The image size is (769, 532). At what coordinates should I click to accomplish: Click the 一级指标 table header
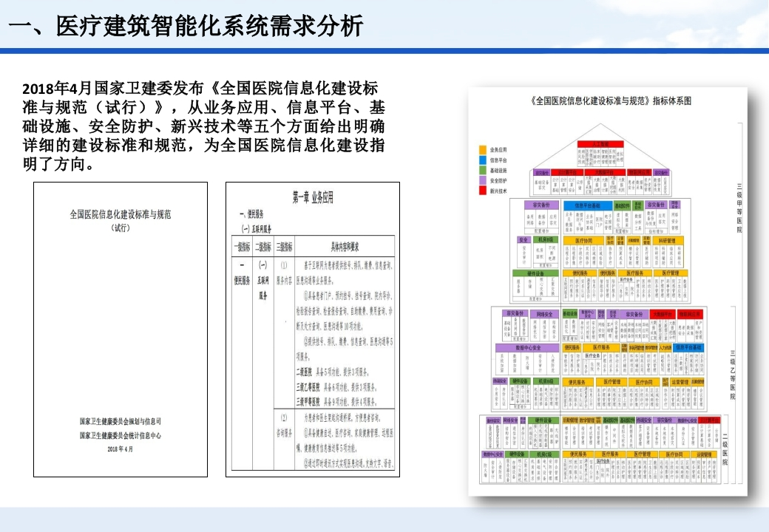click(x=242, y=247)
